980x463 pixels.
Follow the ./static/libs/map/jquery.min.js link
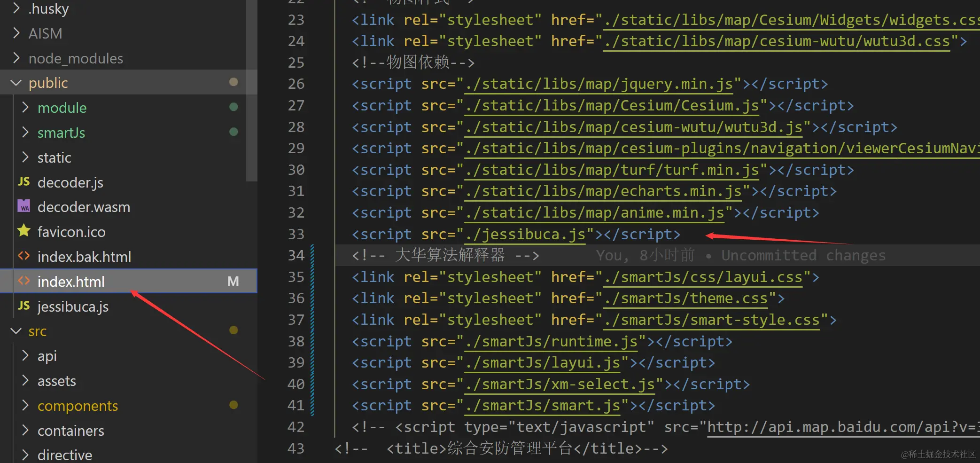(x=599, y=84)
